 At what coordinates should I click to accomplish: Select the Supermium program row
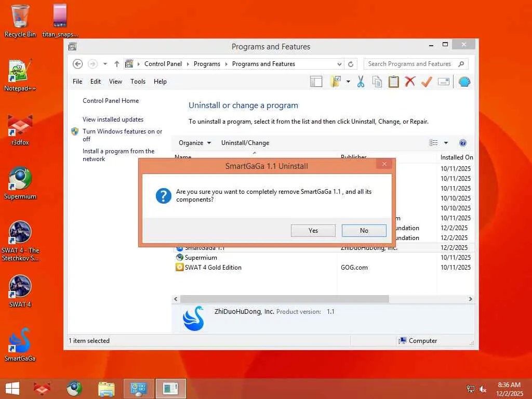[x=324, y=258]
